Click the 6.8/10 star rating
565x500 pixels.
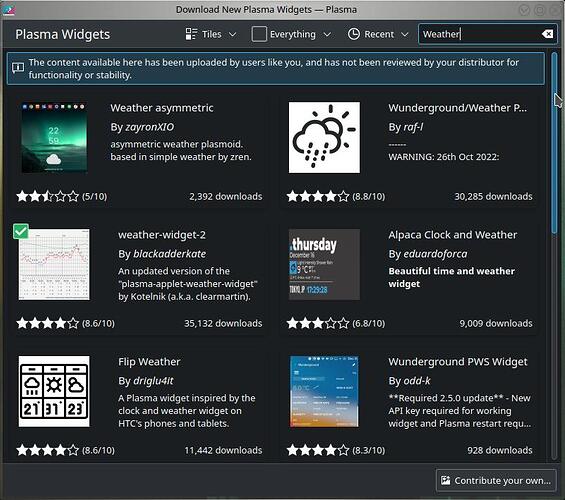tap(318, 323)
